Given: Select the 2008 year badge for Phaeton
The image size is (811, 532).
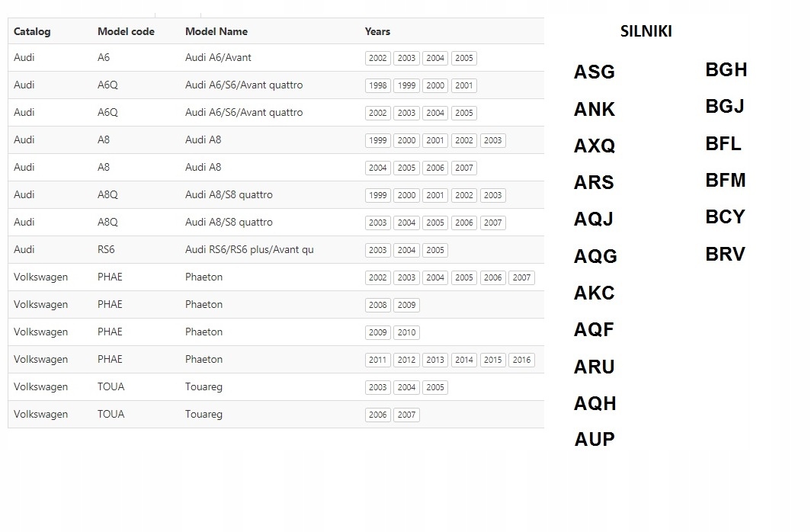Looking at the screenshot, I should (x=377, y=305).
